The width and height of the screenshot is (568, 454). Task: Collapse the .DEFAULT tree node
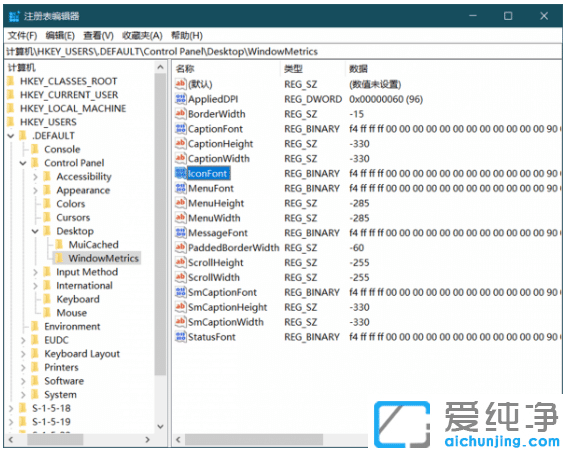pos(11,136)
